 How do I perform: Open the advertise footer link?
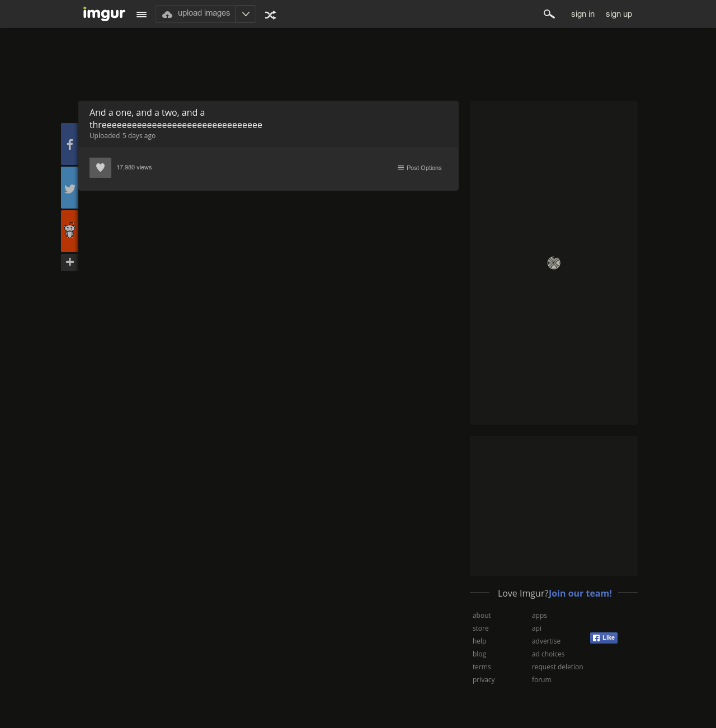coord(546,641)
